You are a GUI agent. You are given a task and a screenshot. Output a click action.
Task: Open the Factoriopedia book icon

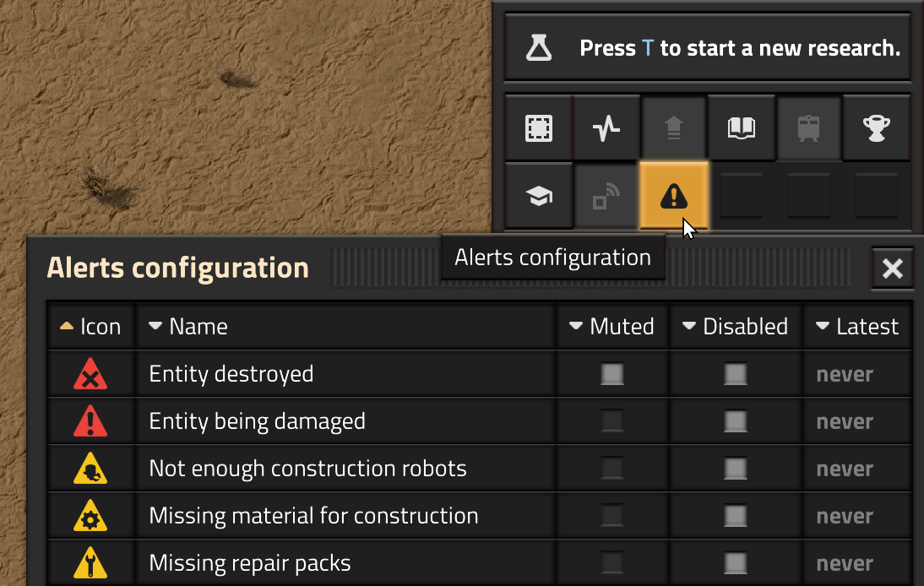coord(742,128)
